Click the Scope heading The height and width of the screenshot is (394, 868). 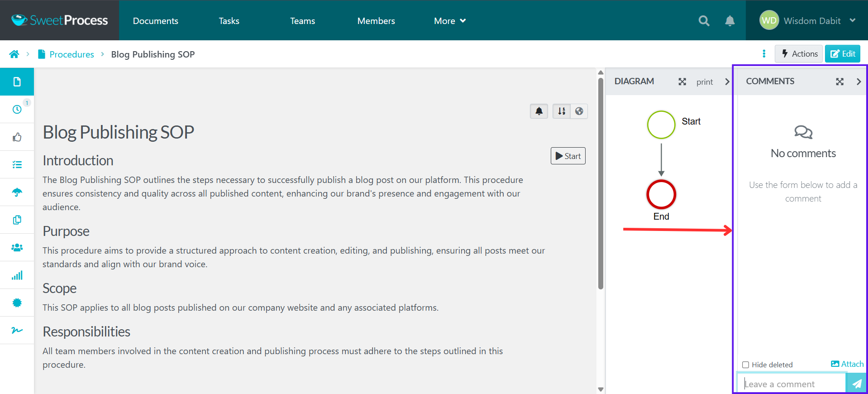(x=59, y=288)
